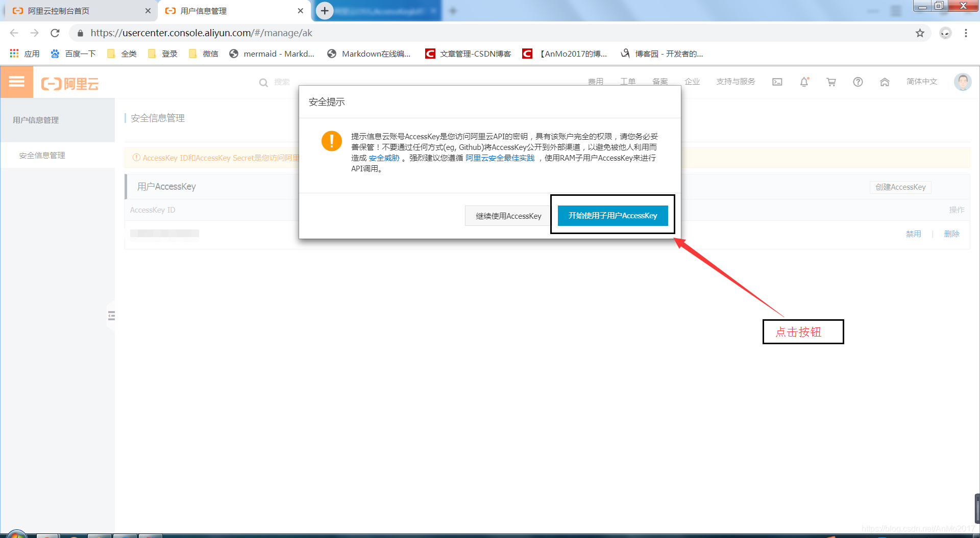Click 开始使用子用户AccessKey button
The width and height of the screenshot is (980, 538).
[x=612, y=215]
